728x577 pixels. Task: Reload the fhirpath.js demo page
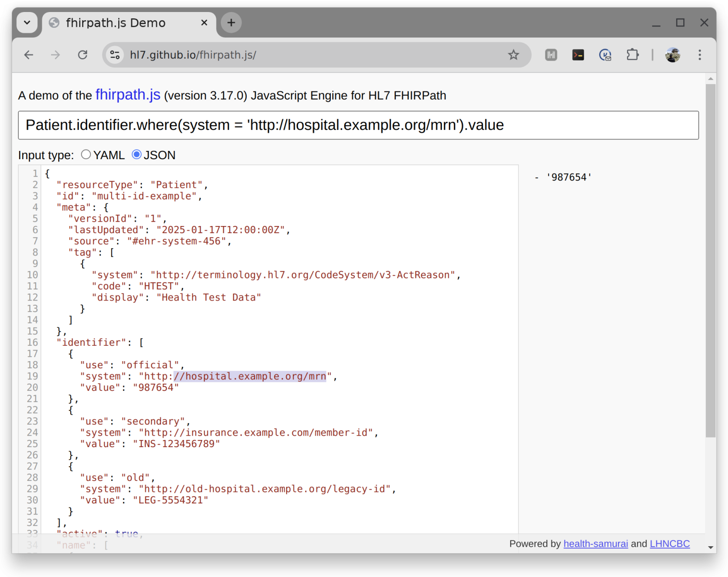click(83, 55)
